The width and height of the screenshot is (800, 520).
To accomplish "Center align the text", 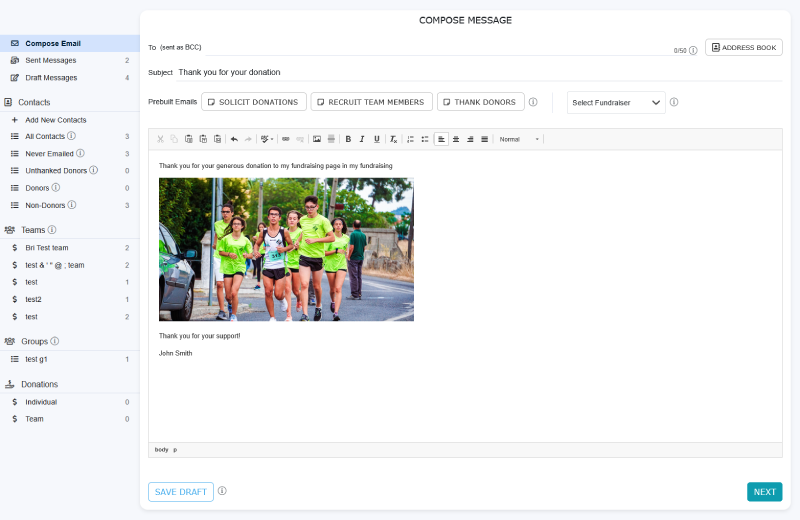I will [x=456, y=139].
